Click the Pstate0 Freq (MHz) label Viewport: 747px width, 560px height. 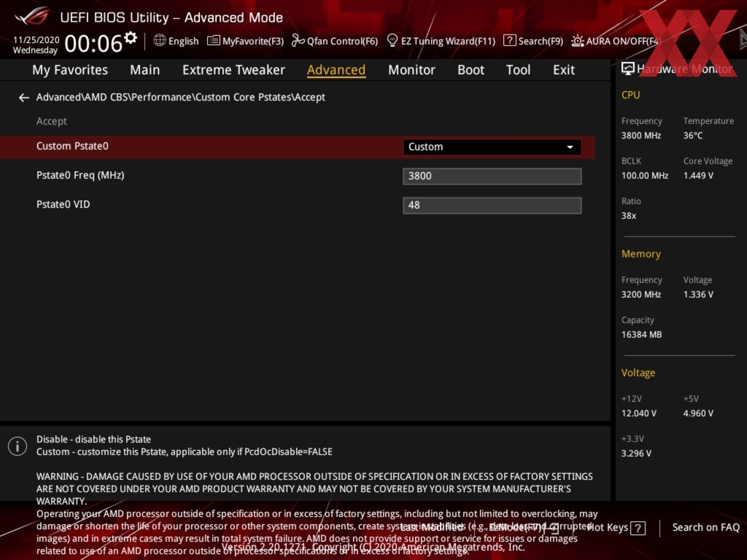point(80,175)
